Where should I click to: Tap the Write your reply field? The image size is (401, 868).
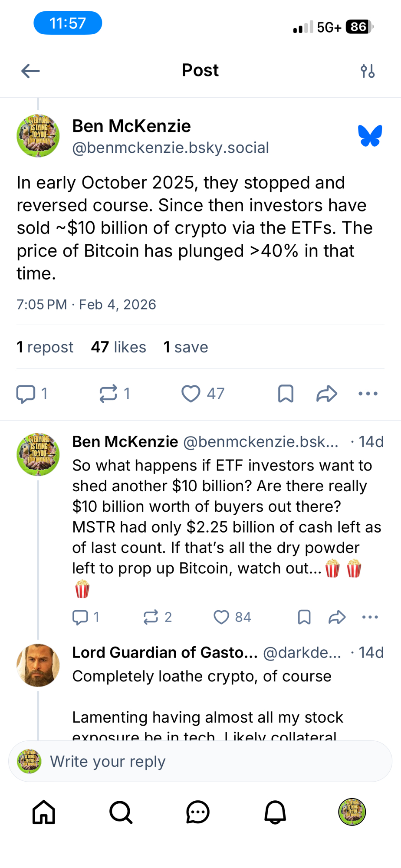(200, 762)
